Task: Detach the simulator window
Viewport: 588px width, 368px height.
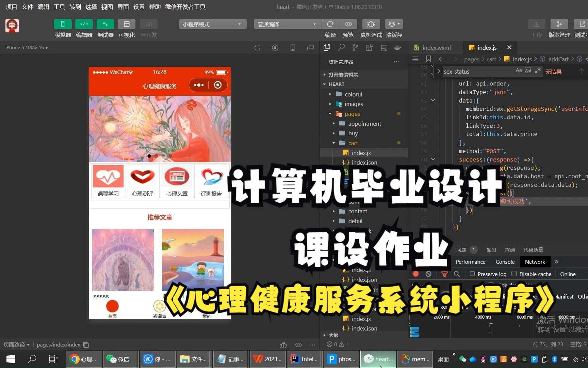Action: (x=310, y=48)
